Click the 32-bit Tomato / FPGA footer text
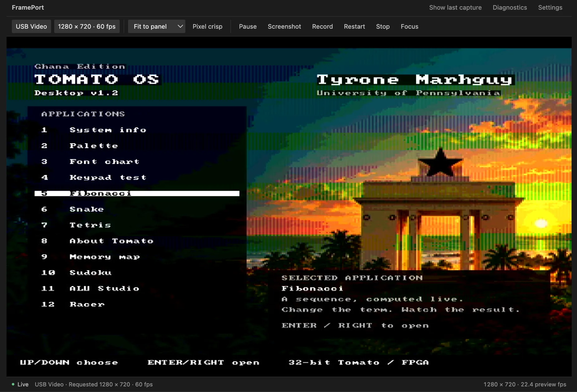 [x=359, y=362]
